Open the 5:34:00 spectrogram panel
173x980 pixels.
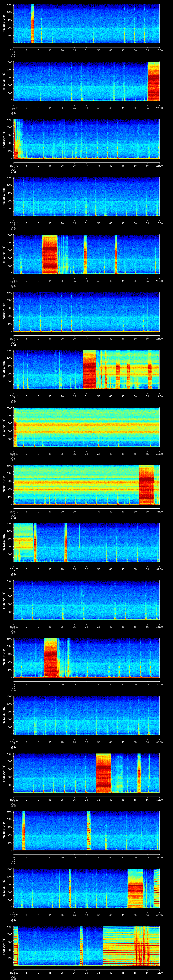pos(86,715)
